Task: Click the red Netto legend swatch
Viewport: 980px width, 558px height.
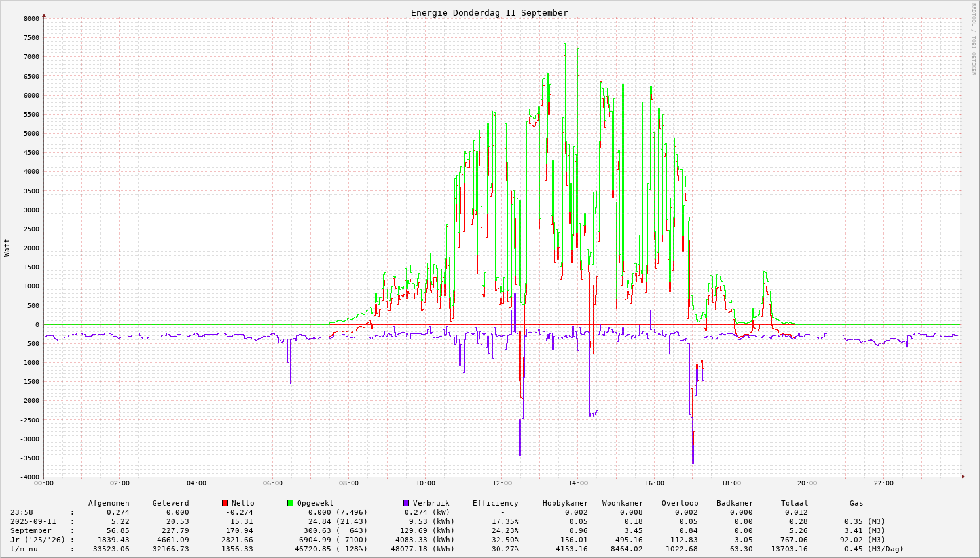Action: click(x=225, y=503)
